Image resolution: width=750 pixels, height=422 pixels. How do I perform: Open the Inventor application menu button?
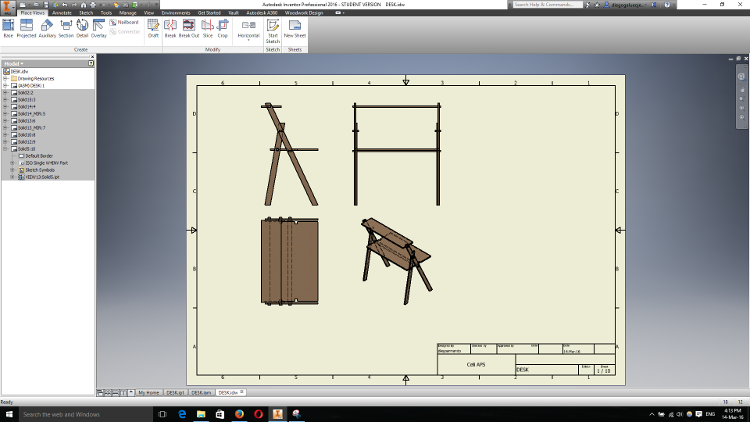(8, 7)
